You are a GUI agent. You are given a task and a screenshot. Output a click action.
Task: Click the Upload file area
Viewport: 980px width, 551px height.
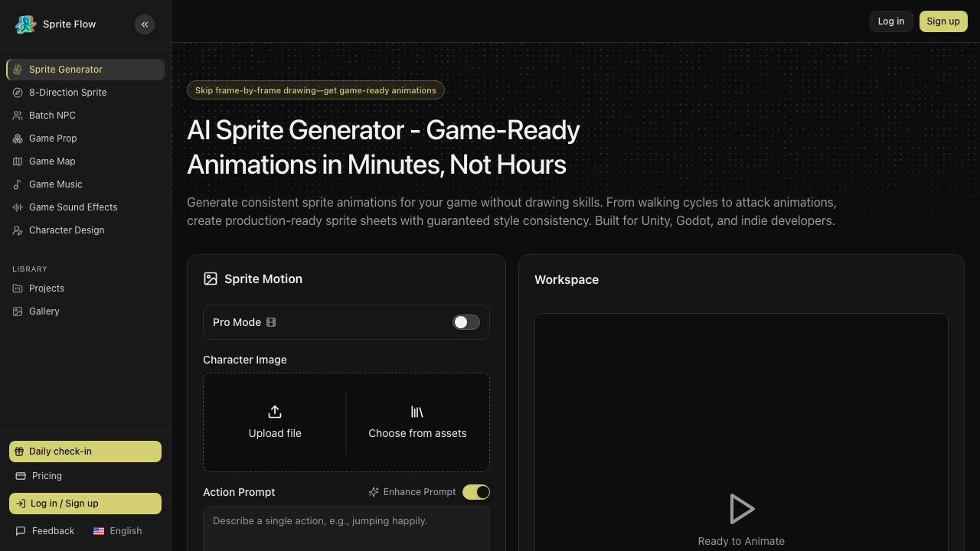pyautogui.click(x=275, y=422)
